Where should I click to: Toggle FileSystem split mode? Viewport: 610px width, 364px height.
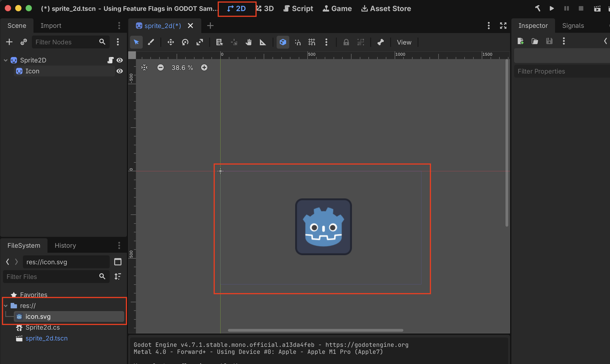(118, 262)
